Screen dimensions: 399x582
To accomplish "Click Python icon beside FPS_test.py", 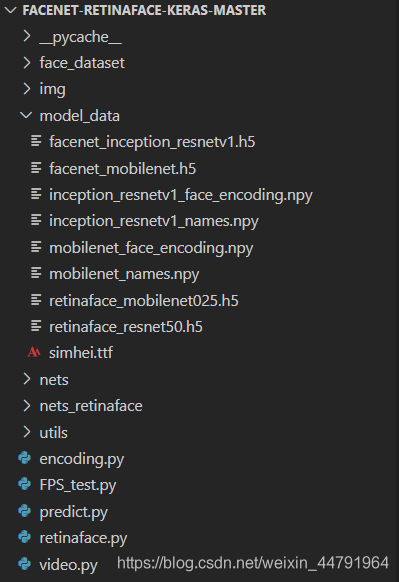I will click(25, 484).
